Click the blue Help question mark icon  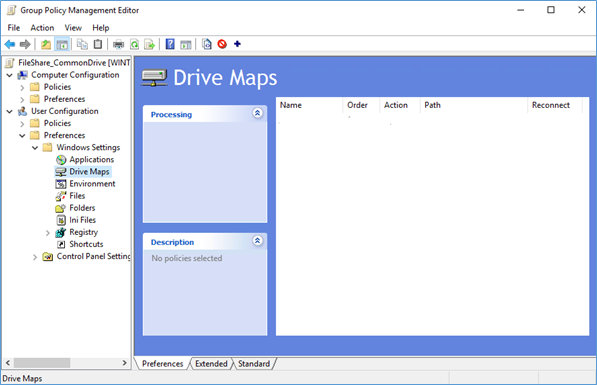170,45
